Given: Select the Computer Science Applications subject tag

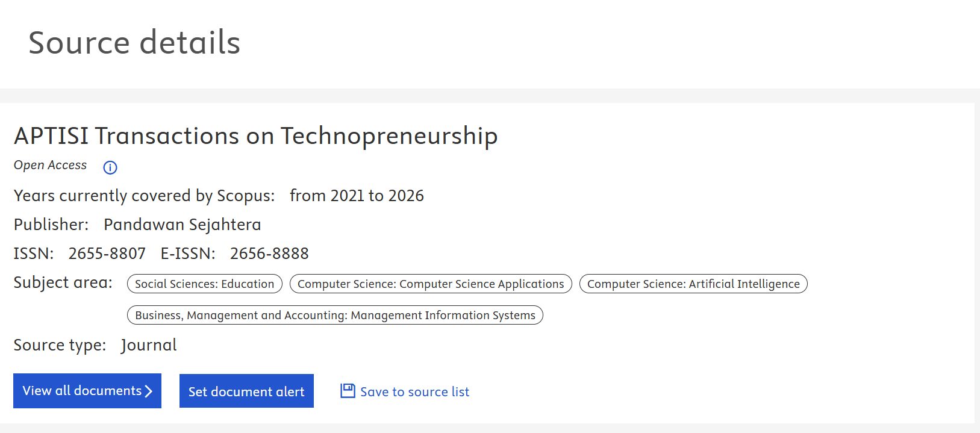Looking at the screenshot, I should coord(431,284).
